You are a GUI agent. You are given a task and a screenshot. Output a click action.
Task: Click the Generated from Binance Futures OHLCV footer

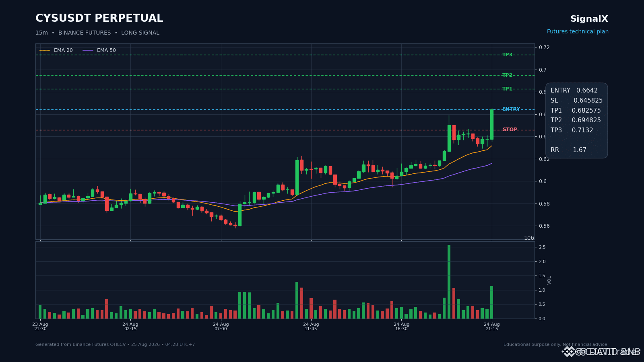[115, 345]
